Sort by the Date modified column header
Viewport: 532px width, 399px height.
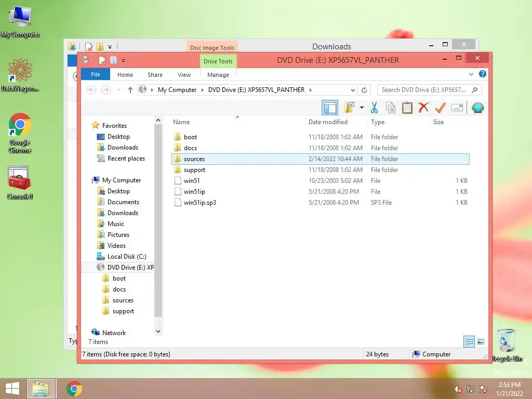328,122
